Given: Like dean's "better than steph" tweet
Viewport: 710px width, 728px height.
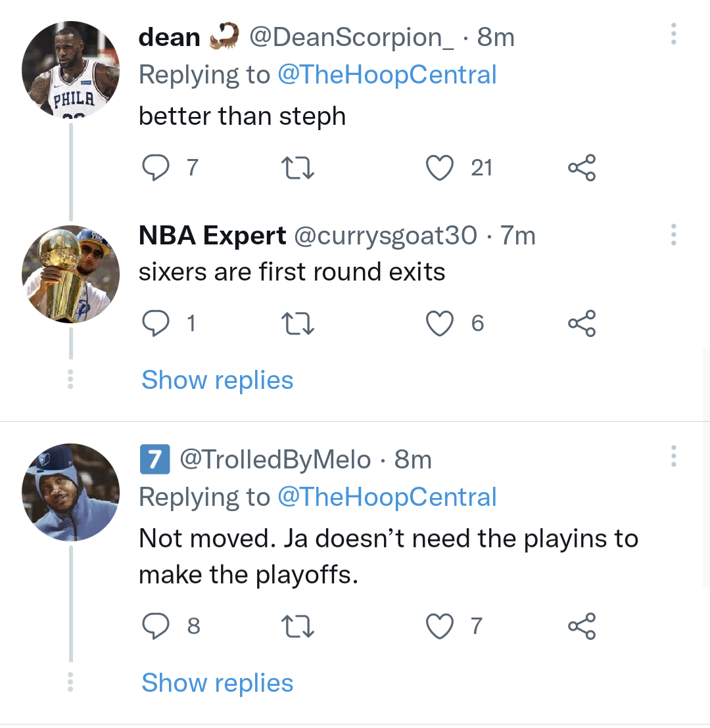Looking at the screenshot, I should [440, 167].
